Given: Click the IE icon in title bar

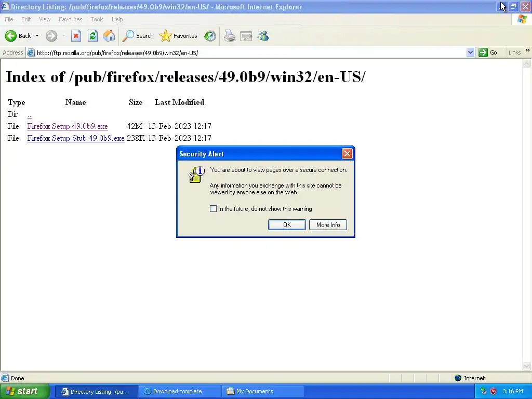Looking at the screenshot, I should coord(5,6).
